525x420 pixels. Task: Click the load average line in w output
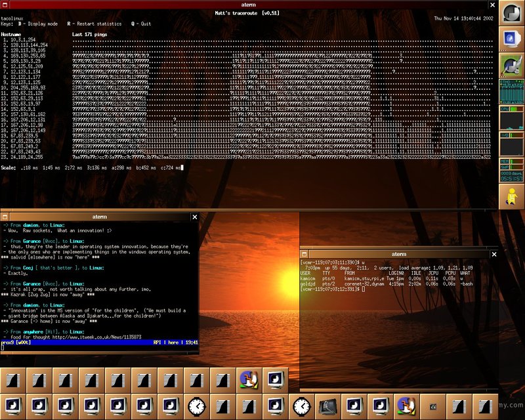[x=388, y=268]
